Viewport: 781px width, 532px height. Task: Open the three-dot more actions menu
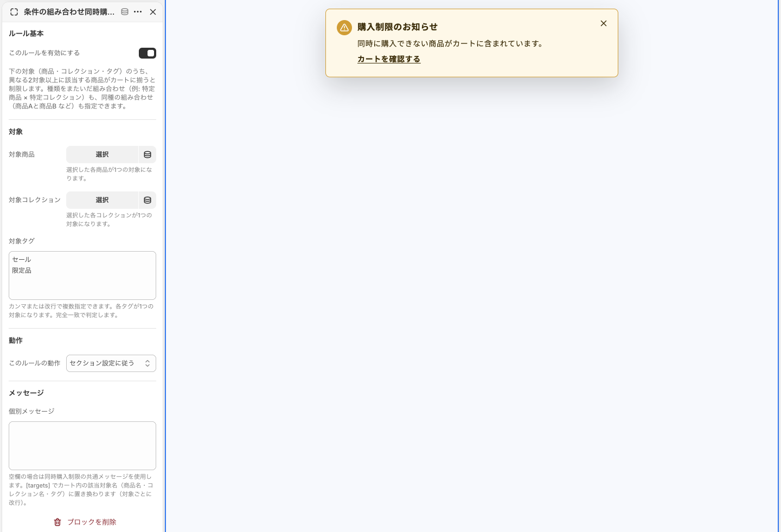click(138, 12)
